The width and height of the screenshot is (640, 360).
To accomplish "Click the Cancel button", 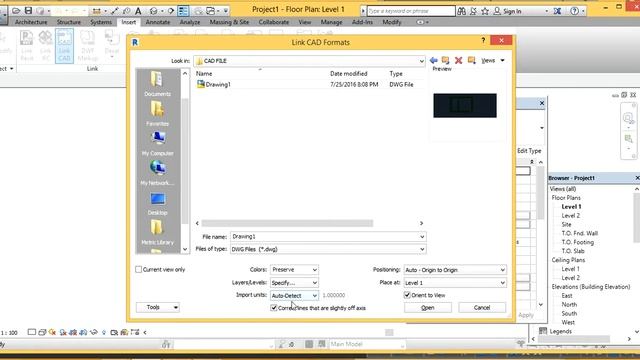I will [482, 307].
